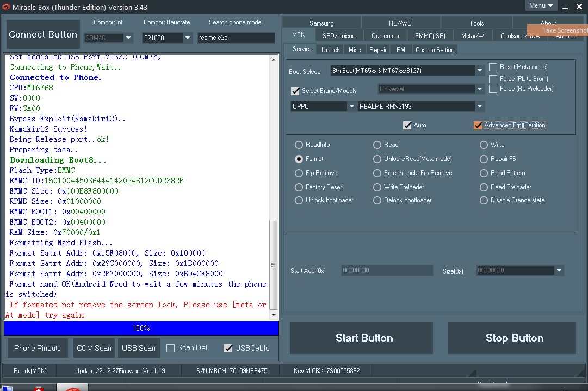
Task: Click the Start Button
Action: pos(362,338)
